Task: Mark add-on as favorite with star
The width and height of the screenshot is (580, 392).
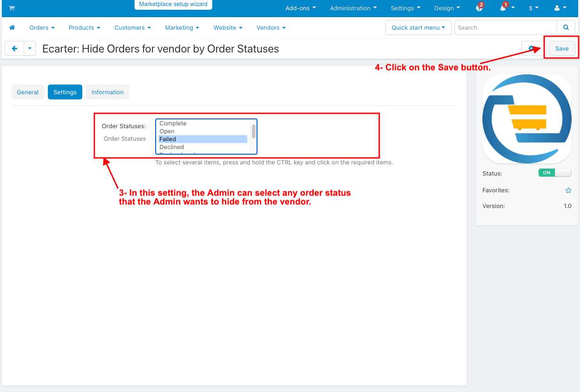Action: pyautogui.click(x=568, y=190)
